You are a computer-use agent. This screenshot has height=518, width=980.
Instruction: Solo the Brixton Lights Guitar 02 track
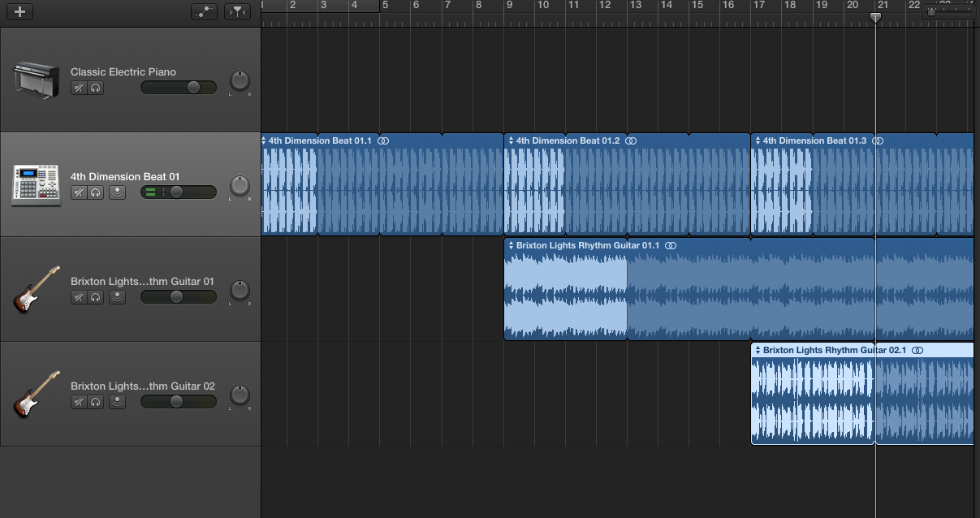tap(96, 401)
